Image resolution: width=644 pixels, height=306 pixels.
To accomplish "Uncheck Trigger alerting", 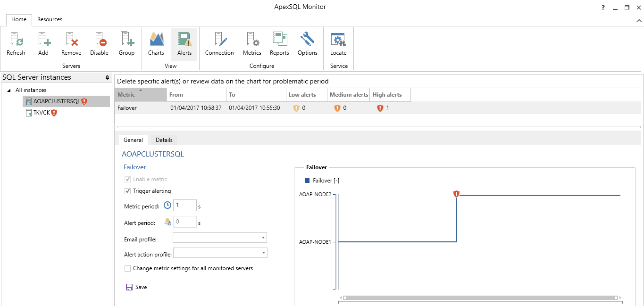I will pos(127,191).
